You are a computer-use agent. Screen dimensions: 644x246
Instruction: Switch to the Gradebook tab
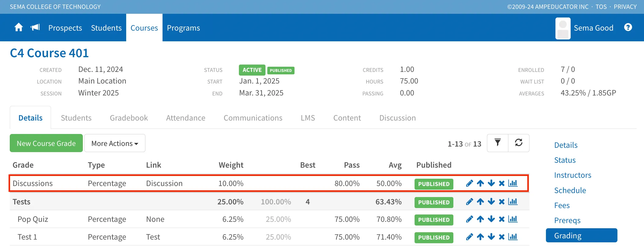tap(129, 118)
